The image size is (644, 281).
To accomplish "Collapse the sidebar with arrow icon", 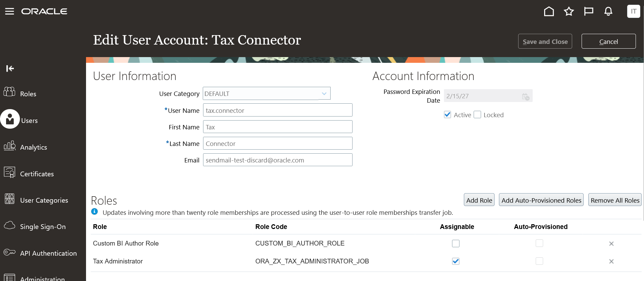I will pyautogui.click(x=10, y=69).
